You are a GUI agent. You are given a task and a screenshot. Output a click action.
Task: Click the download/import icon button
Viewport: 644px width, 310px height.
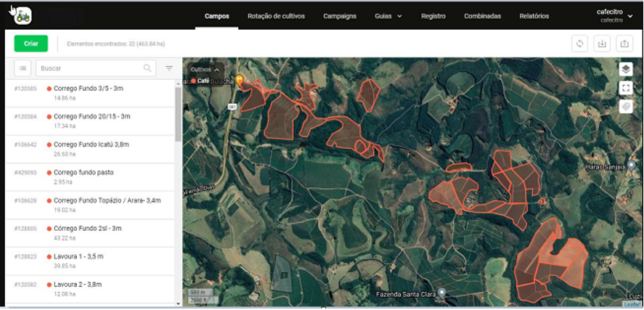(602, 44)
